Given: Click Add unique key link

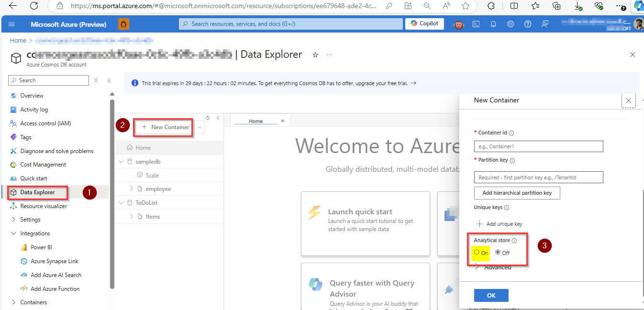Looking at the screenshot, I should click(x=499, y=223).
